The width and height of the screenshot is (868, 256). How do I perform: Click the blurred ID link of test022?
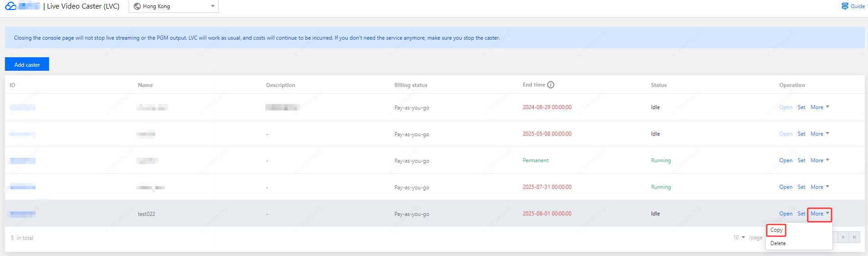[x=22, y=214]
